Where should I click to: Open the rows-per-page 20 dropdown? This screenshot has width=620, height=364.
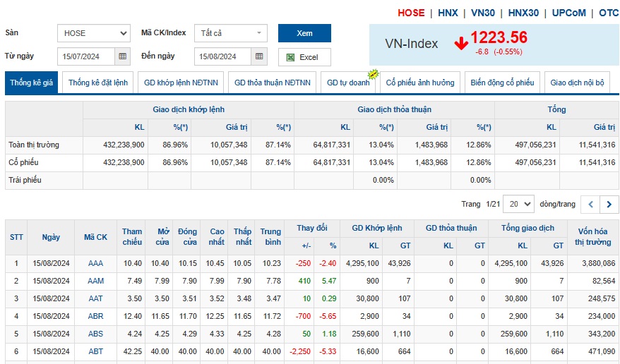[x=520, y=204]
